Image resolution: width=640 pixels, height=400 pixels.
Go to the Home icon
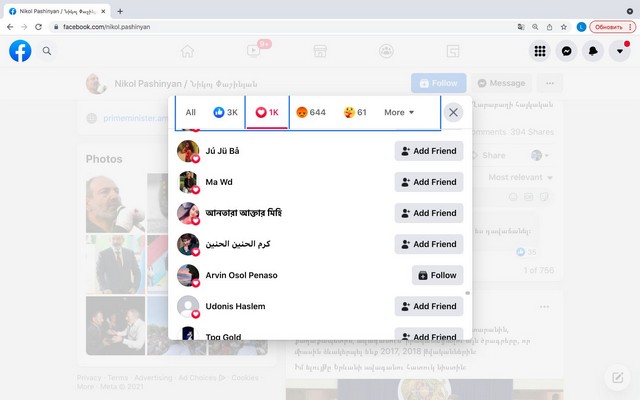click(x=187, y=51)
